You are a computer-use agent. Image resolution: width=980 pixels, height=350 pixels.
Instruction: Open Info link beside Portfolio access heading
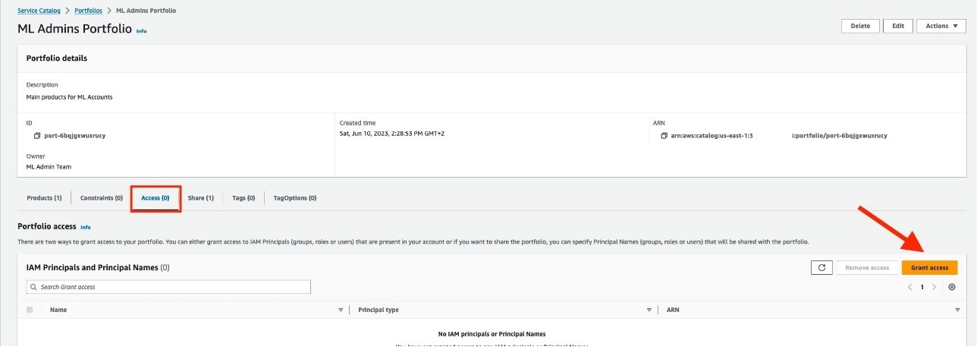pos(86,227)
